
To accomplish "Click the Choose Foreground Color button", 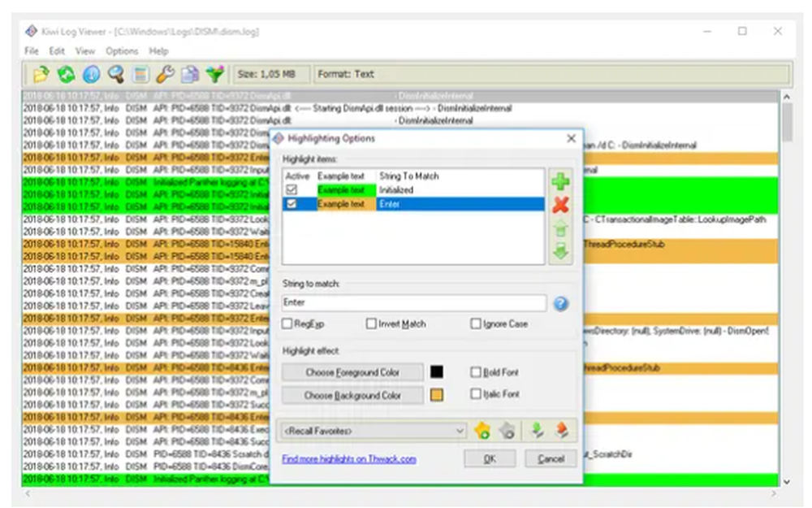I will coord(352,372).
